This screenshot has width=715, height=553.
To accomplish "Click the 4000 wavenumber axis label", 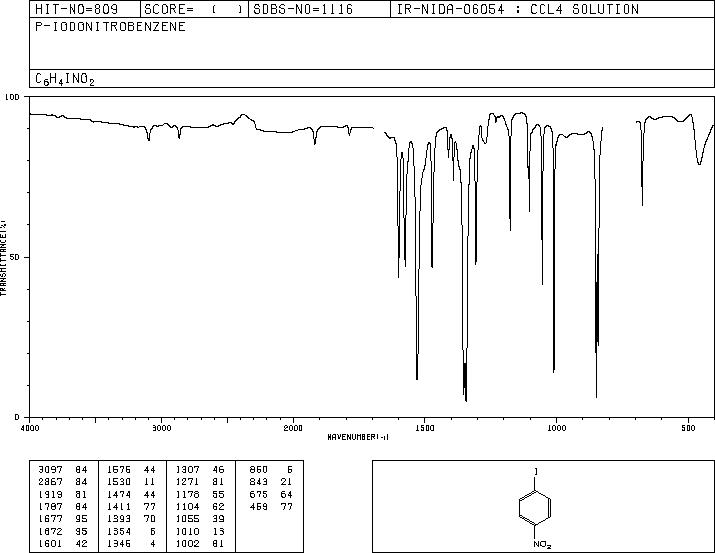I will pyautogui.click(x=30, y=428).
